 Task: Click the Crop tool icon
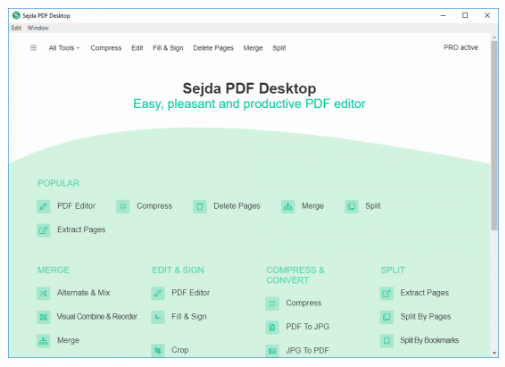tap(158, 350)
